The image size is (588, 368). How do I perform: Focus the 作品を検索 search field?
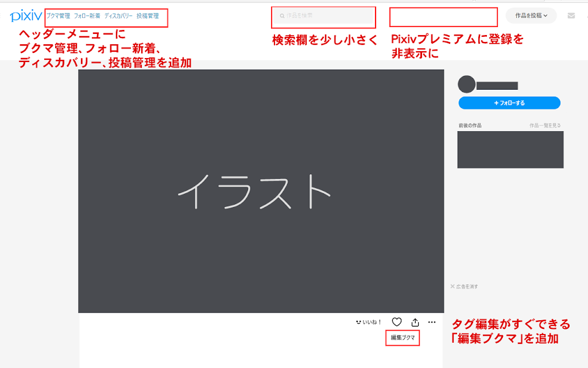323,16
